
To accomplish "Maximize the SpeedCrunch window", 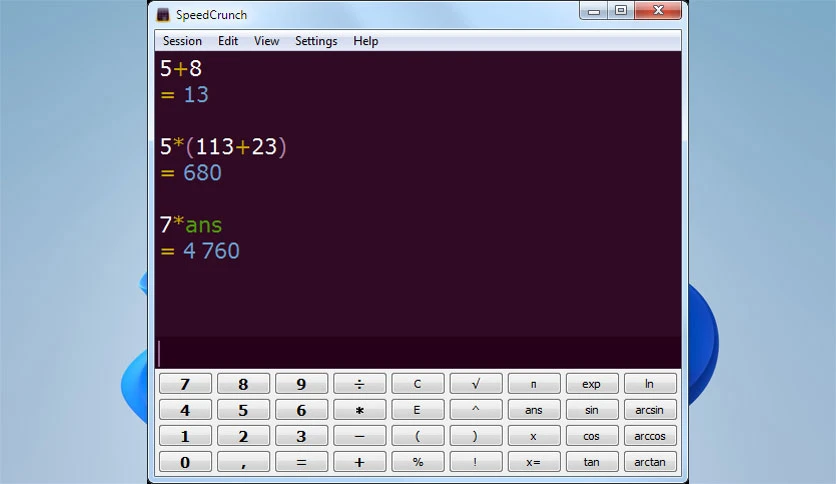I will (x=621, y=11).
